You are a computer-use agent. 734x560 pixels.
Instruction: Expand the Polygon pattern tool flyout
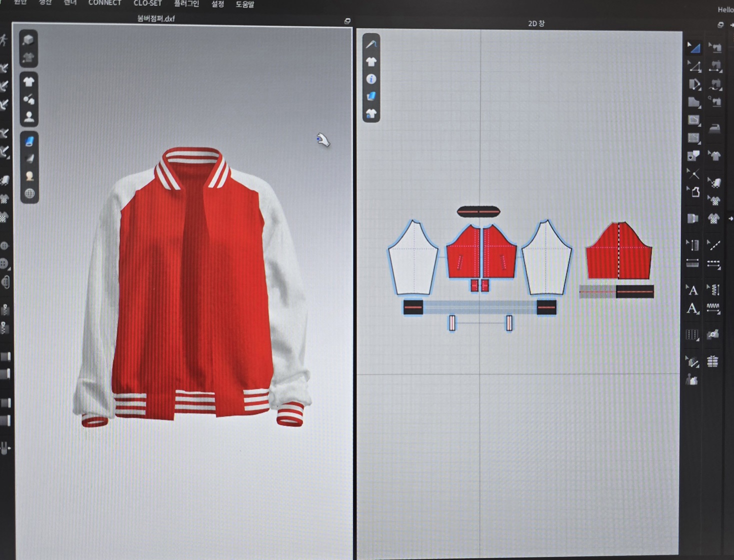694,84
